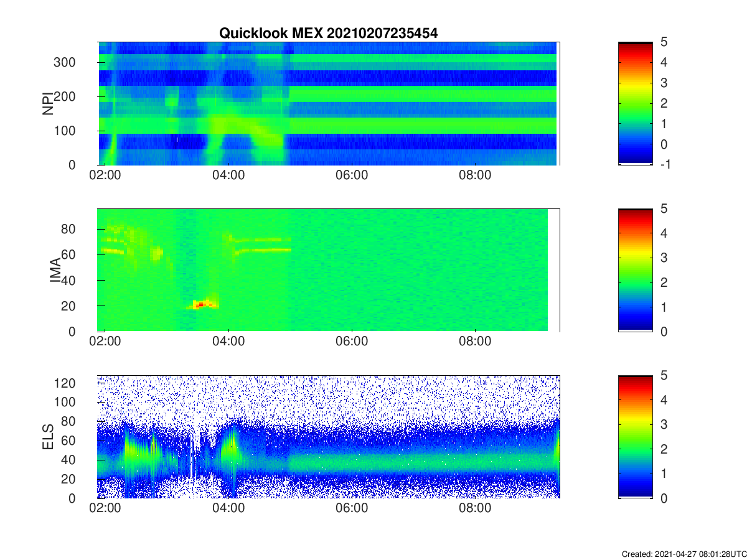Click the ELS spectrogram plot

coord(329,437)
